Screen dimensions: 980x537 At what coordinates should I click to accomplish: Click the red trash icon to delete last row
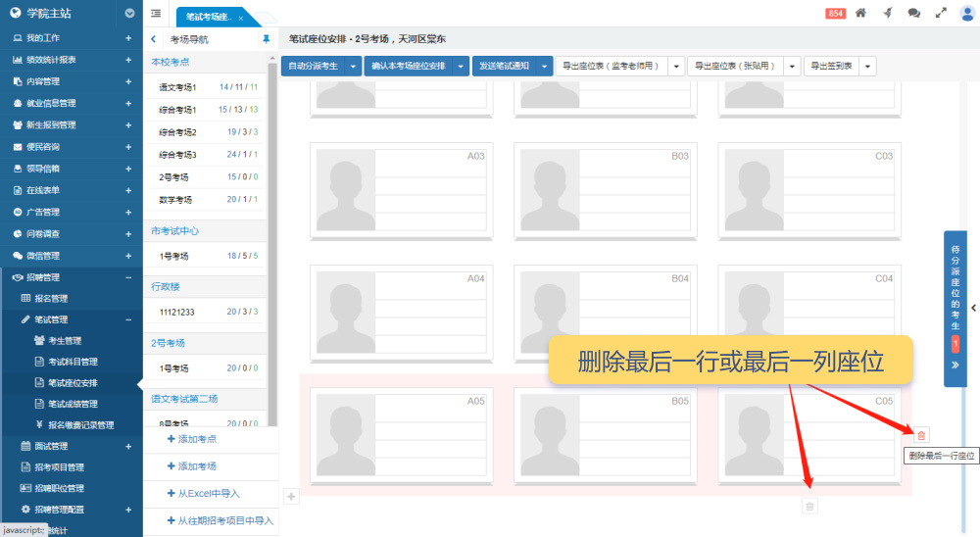click(x=920, y=434)
